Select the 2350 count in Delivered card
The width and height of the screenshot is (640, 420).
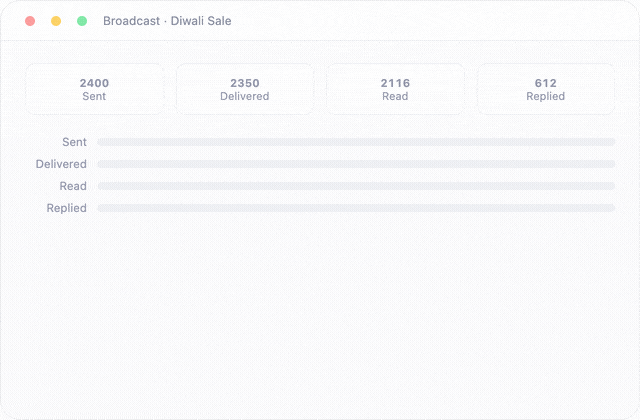point(244,83)
